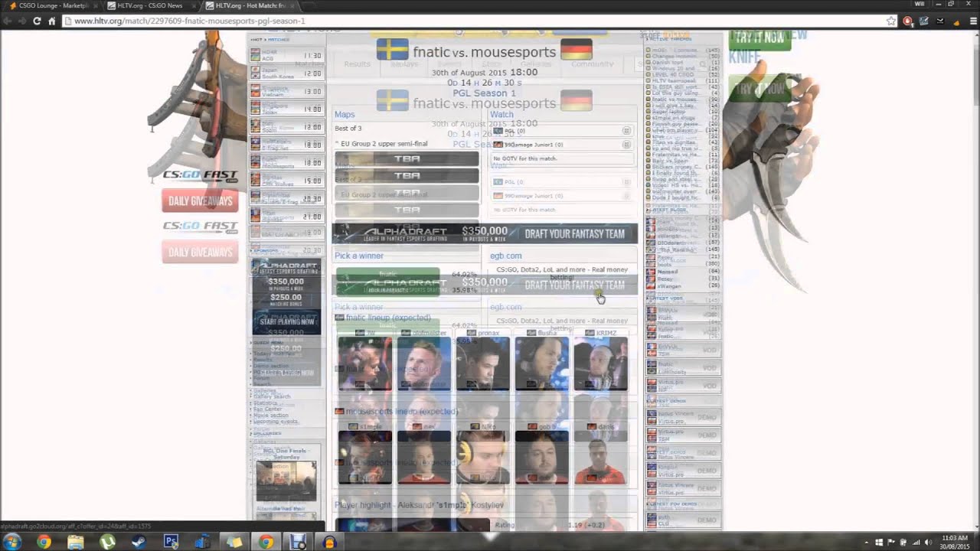Open the Windows Start orb
This screenshot has width=980, height=551.
pos(12,542)
